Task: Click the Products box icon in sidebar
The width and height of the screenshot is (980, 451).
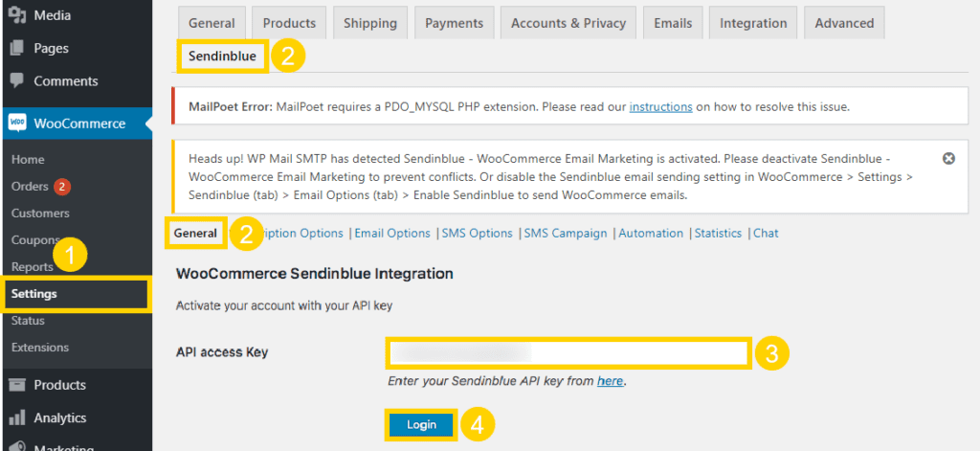Action: (18, 385)
